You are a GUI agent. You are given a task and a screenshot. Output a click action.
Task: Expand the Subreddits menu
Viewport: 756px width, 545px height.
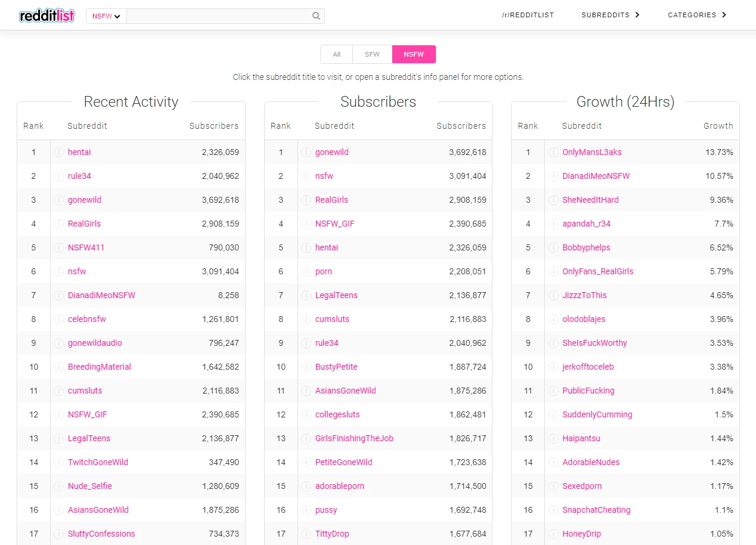click(x=611, y=15)
